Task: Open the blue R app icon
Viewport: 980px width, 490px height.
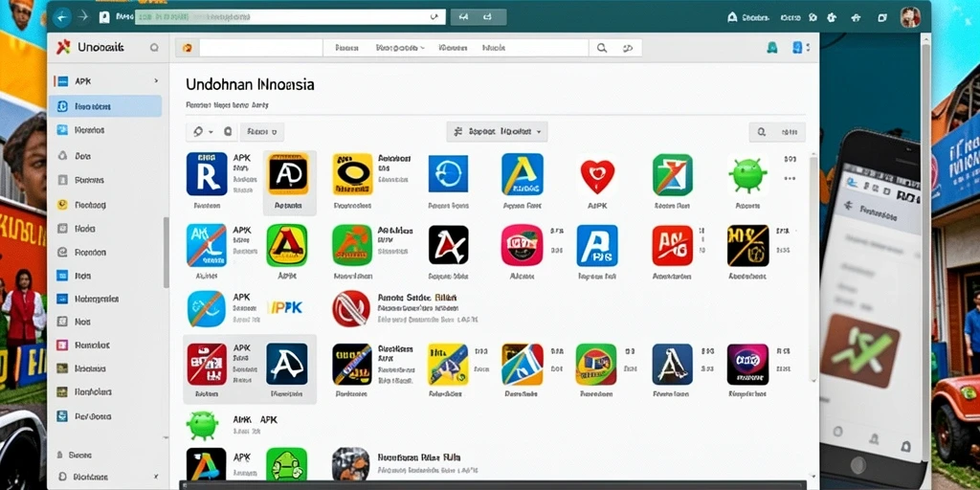Action: [207, 174]
